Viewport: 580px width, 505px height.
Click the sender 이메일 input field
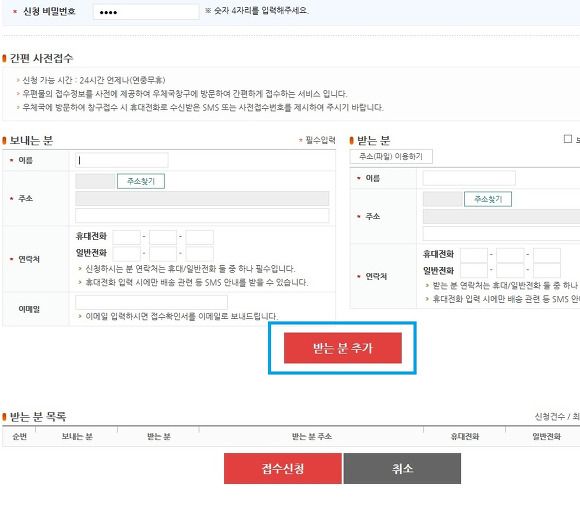[x=151, y=302]
